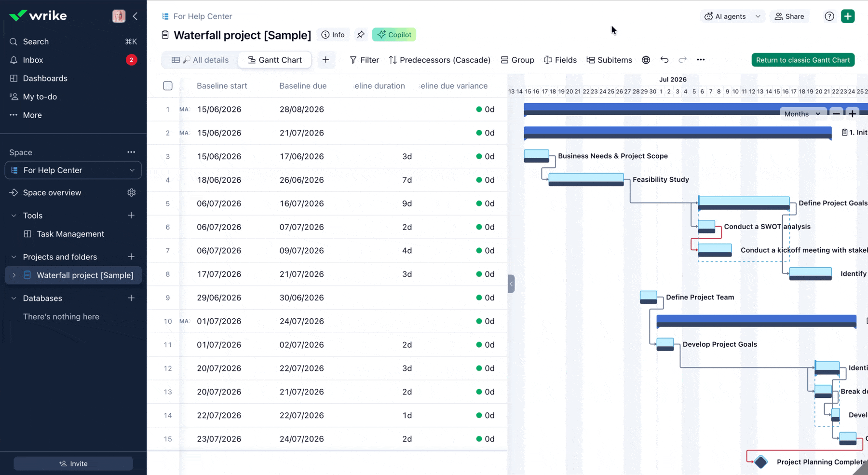
Task: Open the help question mark icon
Action: pos(829,16)
